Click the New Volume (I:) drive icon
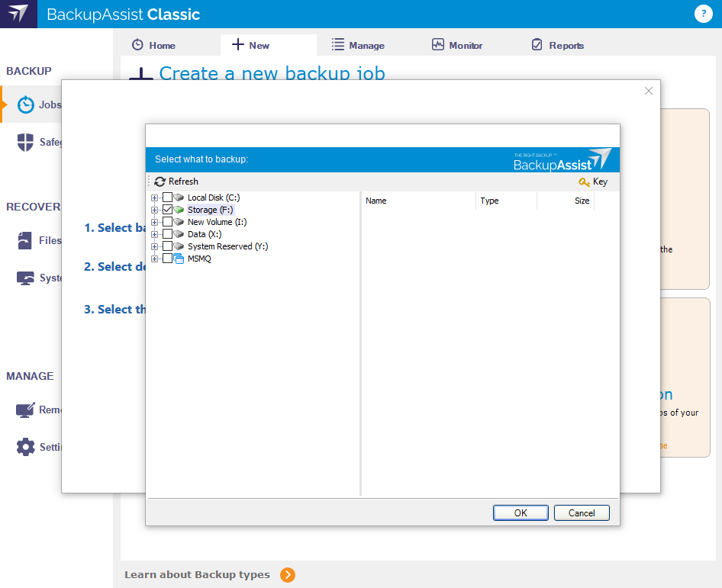722x588 pixels. tap(179, 222)
